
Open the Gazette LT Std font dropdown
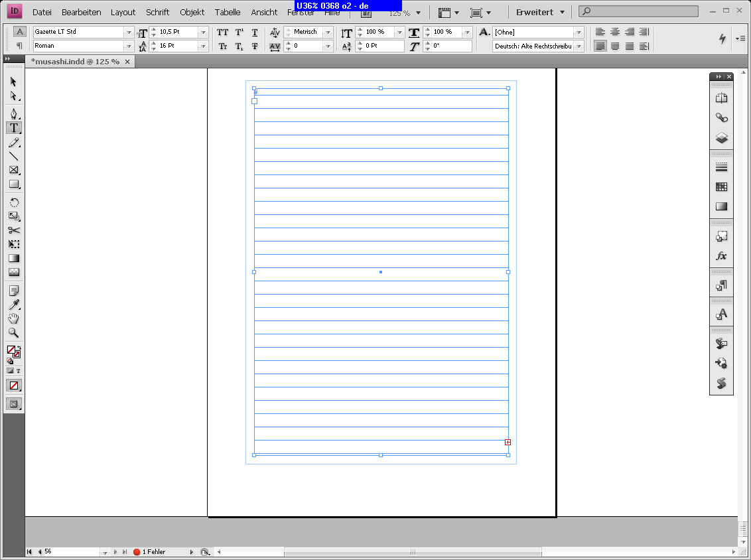(x=129, y=32)
